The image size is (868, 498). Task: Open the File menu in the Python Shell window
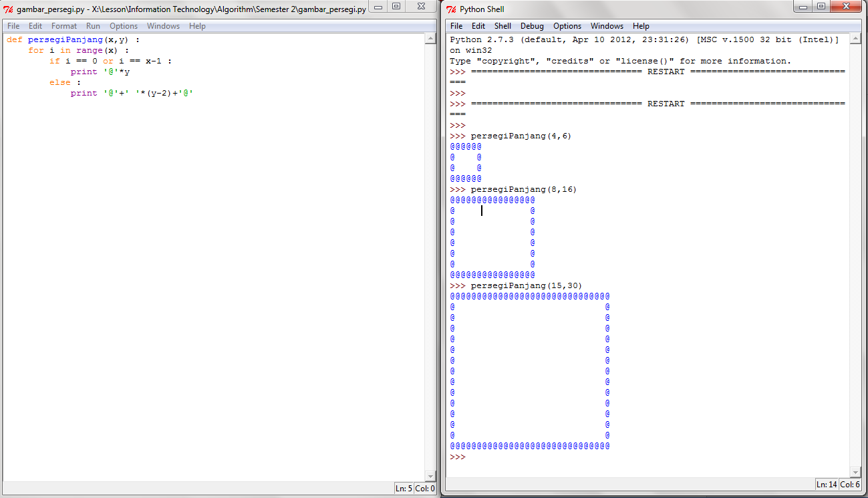[456, 26]
